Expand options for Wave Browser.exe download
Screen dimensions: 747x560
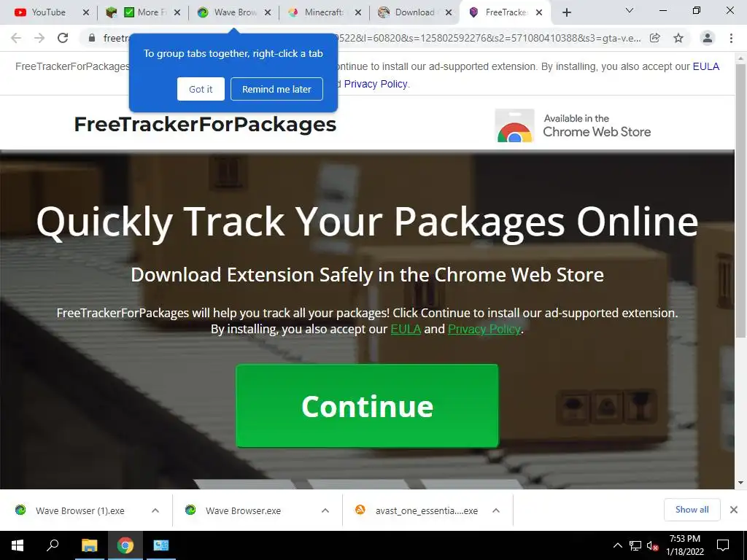click(325, 510)
